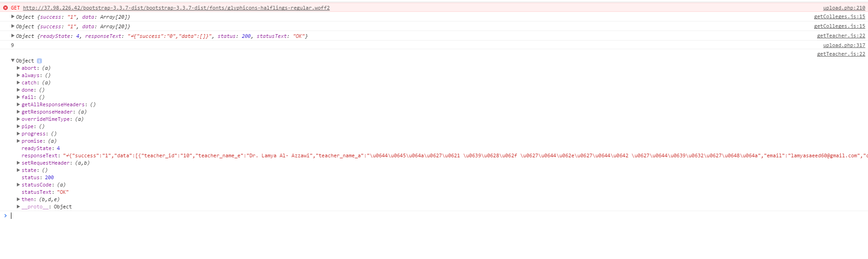Expand the abort: (a) property
The width and height of the screenshot is (868, 259).
pyautogui.click(x=18, y=68)
